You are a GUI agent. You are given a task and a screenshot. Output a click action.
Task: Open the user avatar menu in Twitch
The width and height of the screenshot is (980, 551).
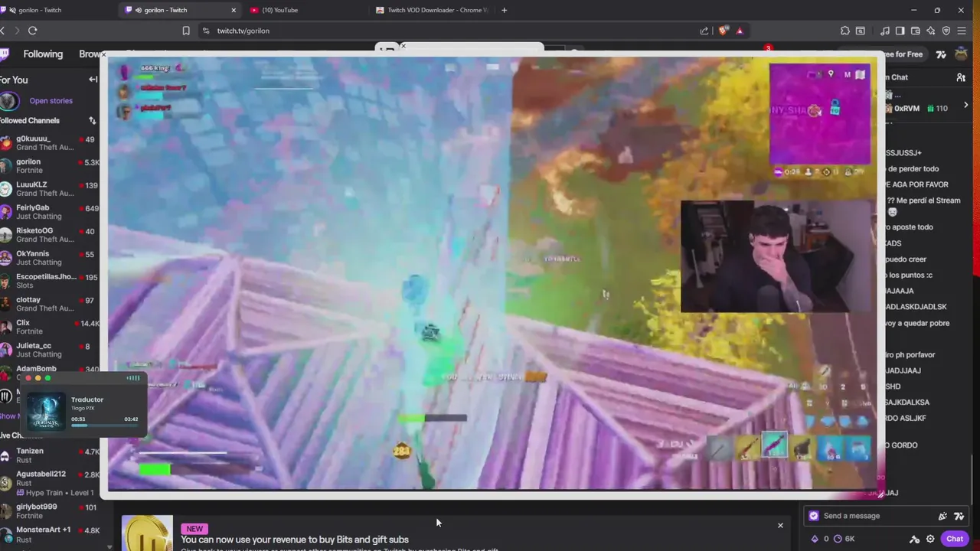tap(961, 54)
